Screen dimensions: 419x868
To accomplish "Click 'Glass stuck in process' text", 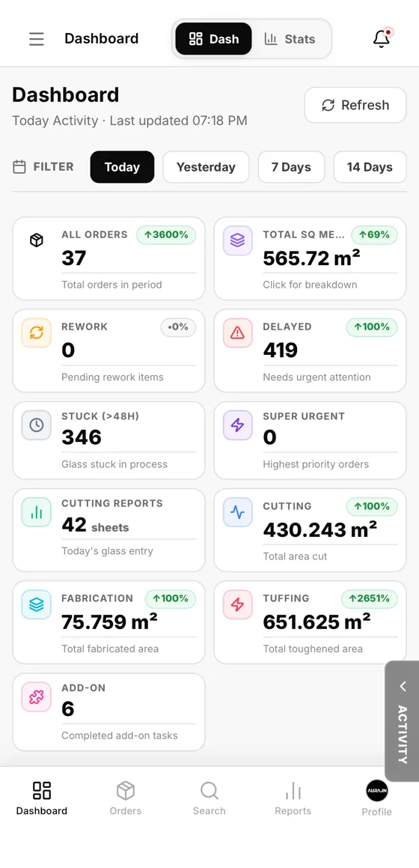I will click(114, 464).
